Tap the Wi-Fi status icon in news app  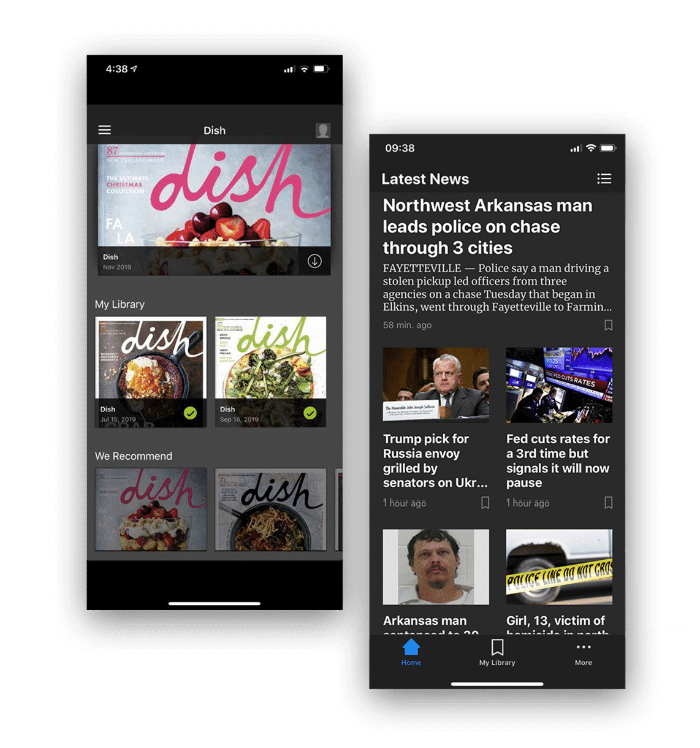[x=591, y=148]
